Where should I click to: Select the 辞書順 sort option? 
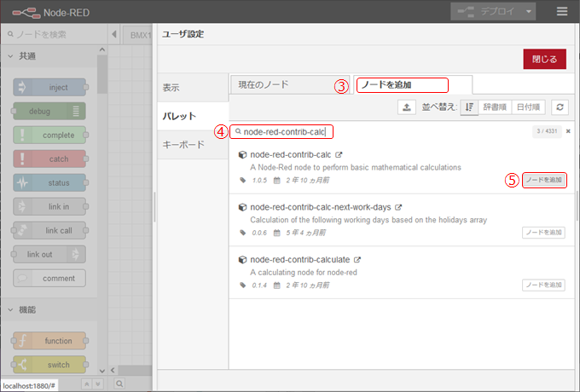click(495, 107)
